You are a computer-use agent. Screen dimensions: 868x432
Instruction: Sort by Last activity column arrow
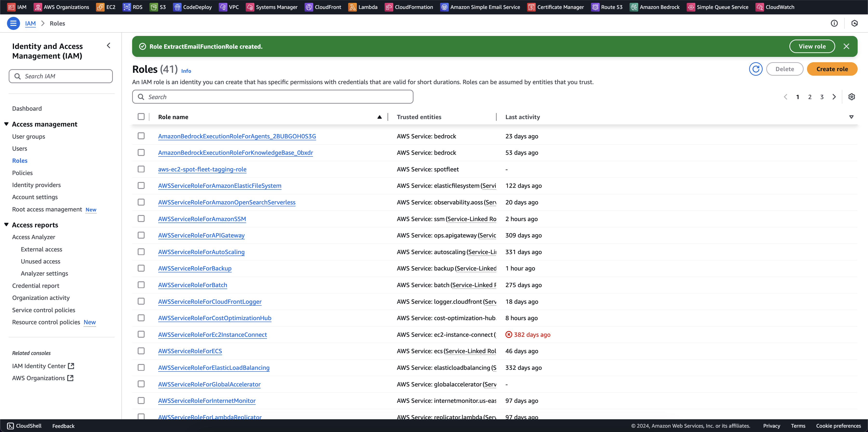[851, 117]
